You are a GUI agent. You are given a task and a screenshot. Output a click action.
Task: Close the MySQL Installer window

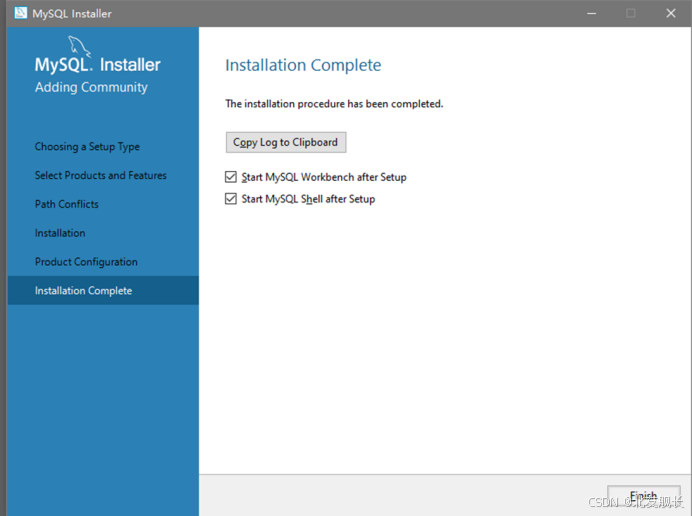tap(671, 13)
